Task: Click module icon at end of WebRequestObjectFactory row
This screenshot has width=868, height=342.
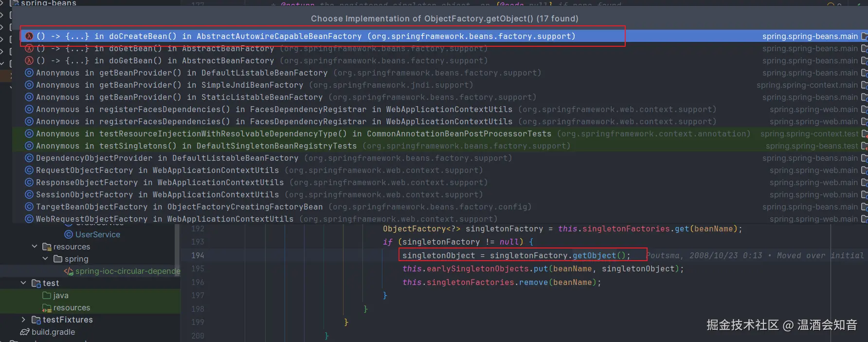Action: pyautogui.click(x=864, y=219)
